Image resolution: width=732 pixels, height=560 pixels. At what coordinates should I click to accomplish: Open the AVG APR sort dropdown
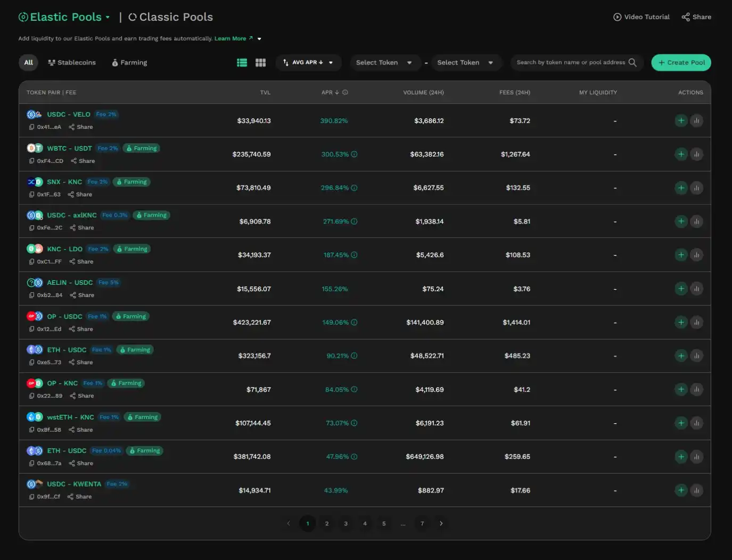click(x=308, y=63)
